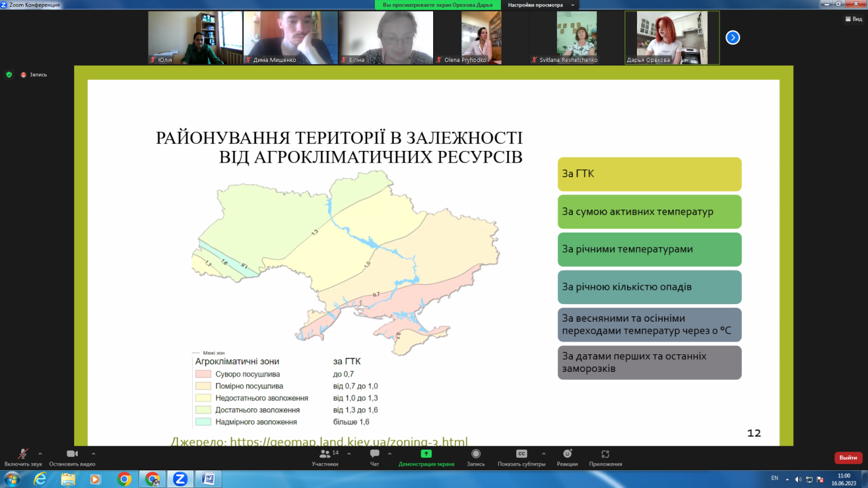868x488 pixels.
Task: Click the red Выйти leave button
Action: tap(848, 458)
